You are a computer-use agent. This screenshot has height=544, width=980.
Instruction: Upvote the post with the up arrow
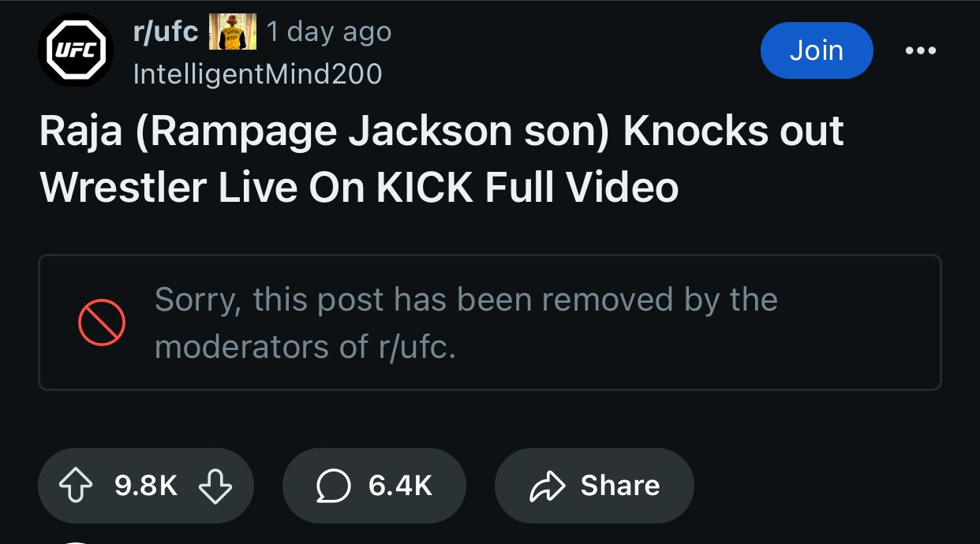(x=76, y=486)
